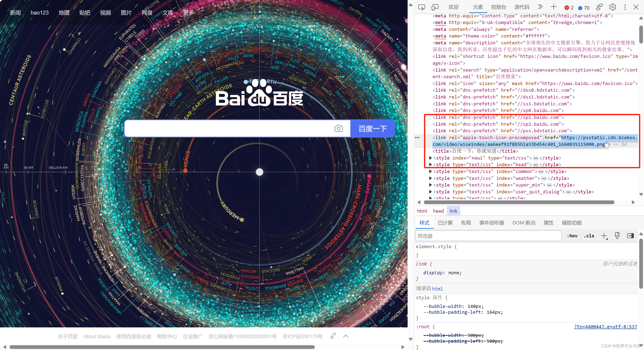Click the camera image search icon
Screen dimensions: 644x350
338,128
